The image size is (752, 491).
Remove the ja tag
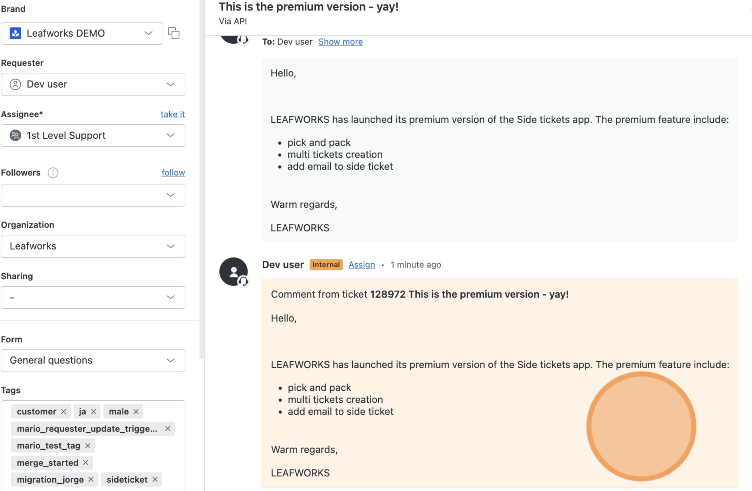click(94, 411)
